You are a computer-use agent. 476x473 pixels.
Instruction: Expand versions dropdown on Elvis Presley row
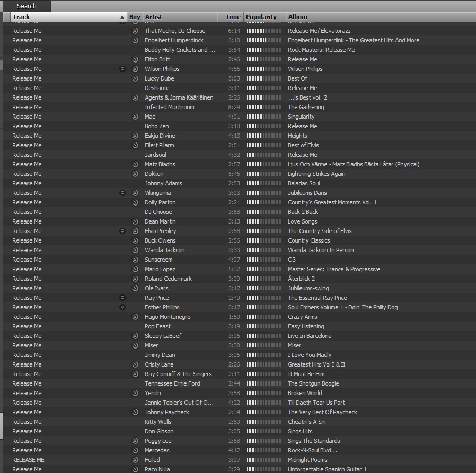(x=122, y=231)
